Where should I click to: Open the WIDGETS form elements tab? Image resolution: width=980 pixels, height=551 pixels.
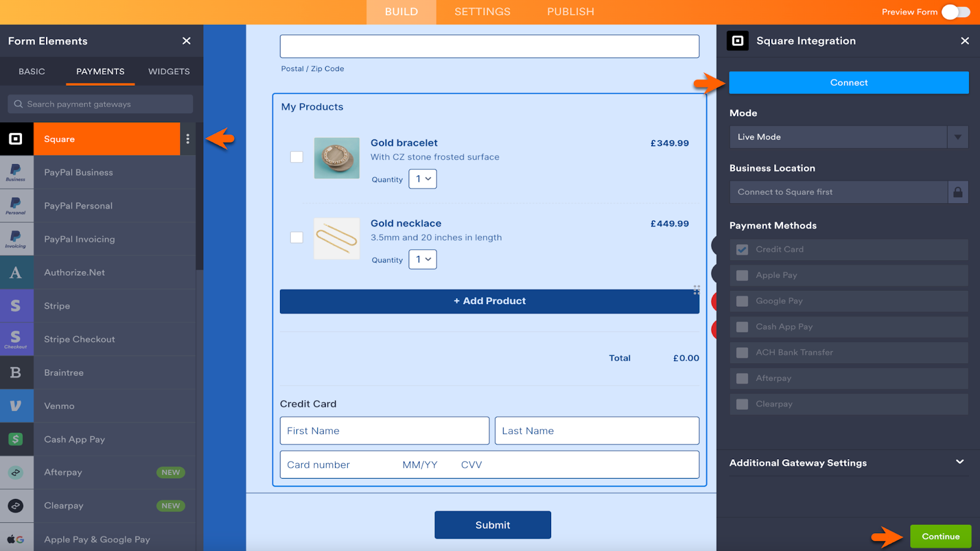(x=169, y=72)
